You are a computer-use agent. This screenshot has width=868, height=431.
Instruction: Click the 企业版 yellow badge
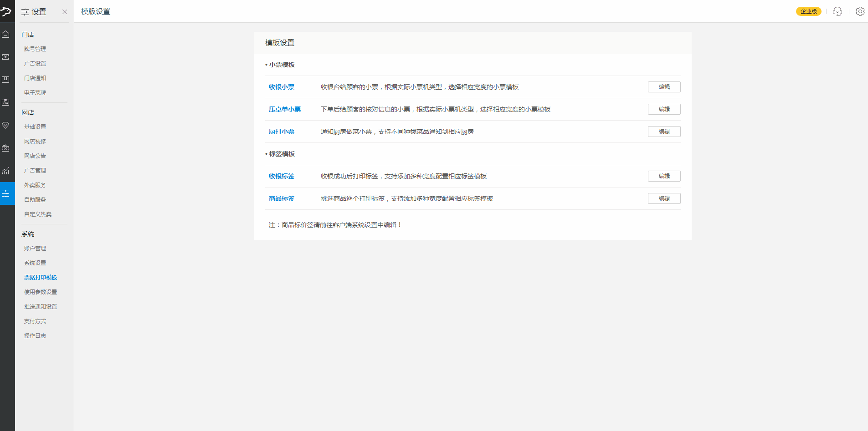[809, 11]
